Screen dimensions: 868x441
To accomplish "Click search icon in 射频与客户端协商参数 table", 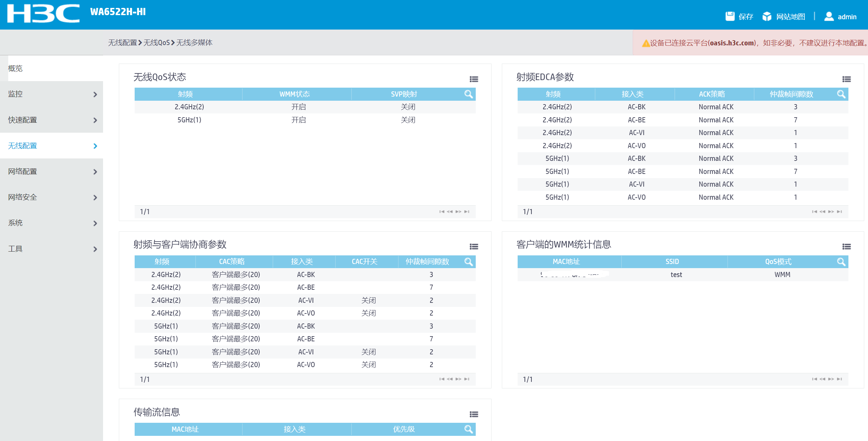I will pos(468,262).
